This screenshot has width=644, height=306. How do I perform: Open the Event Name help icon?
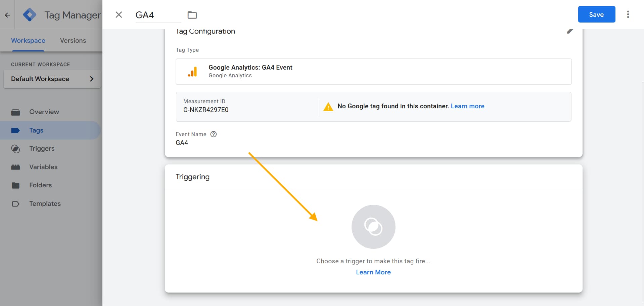click(214, 134)
